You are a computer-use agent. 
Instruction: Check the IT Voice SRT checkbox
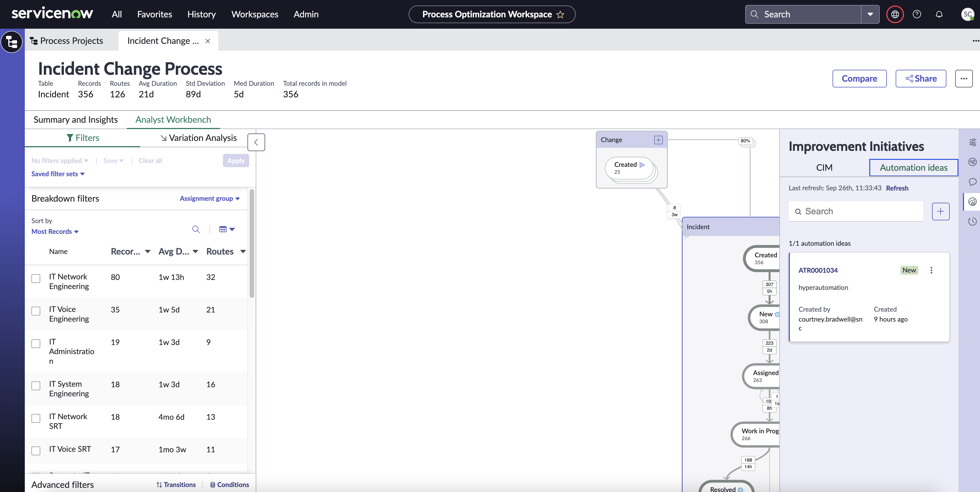(x=36, y=451)
